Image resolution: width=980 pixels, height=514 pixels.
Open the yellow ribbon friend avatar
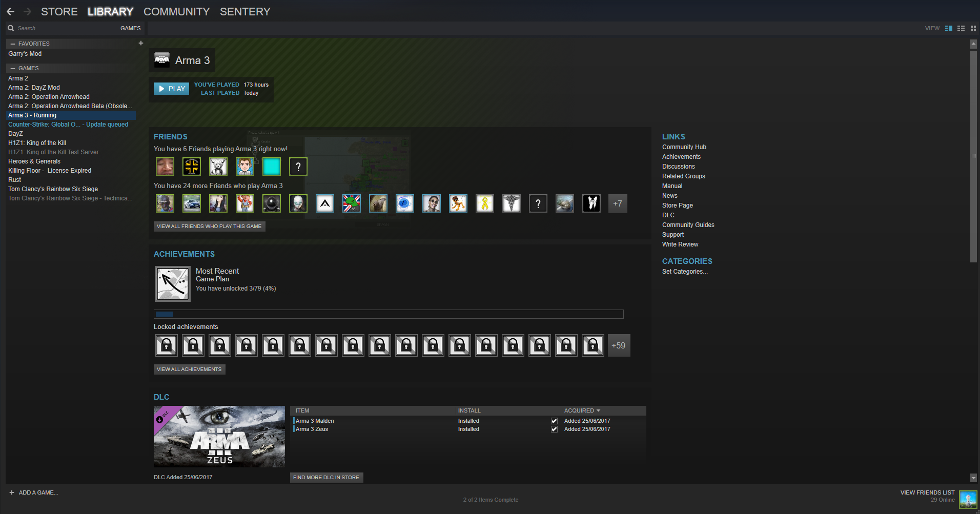[x=485, y=203]
